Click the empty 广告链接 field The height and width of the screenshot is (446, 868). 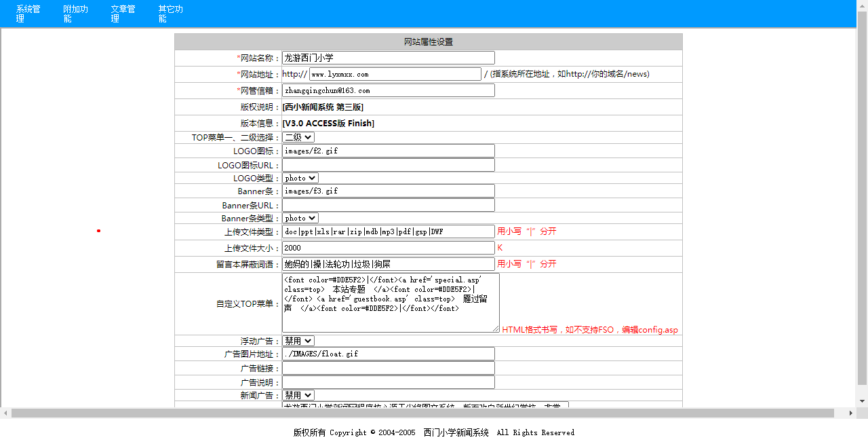point(389,368)
